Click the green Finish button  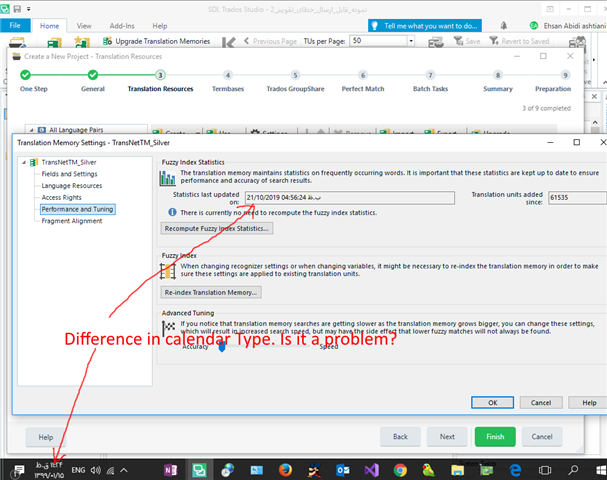[495, 437]
